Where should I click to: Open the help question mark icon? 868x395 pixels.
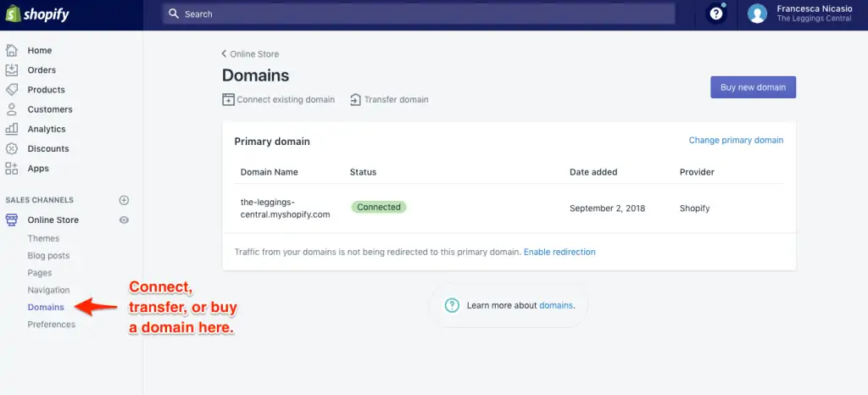coord(717,14)
